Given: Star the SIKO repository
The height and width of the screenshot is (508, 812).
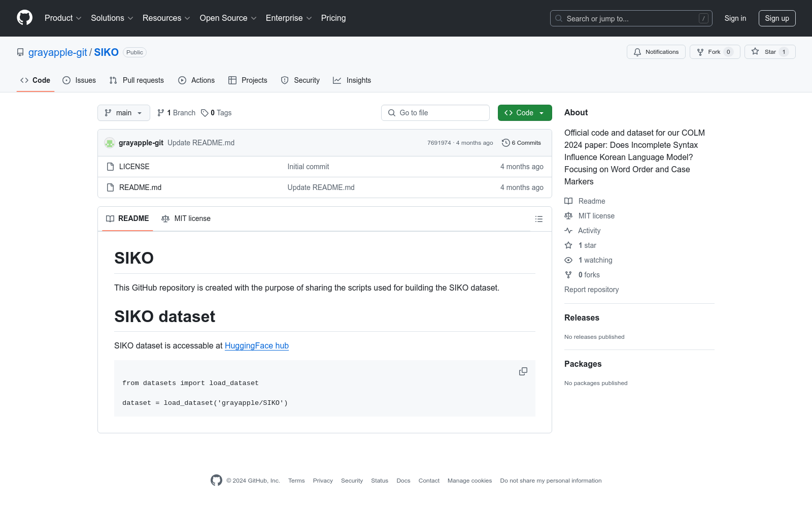Looking at the screenshot, I should coord(770,52).
